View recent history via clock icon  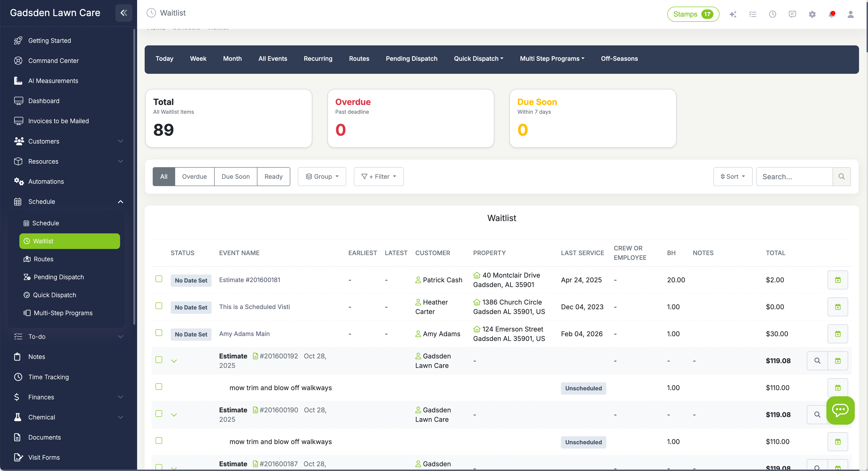pos(773,14)
